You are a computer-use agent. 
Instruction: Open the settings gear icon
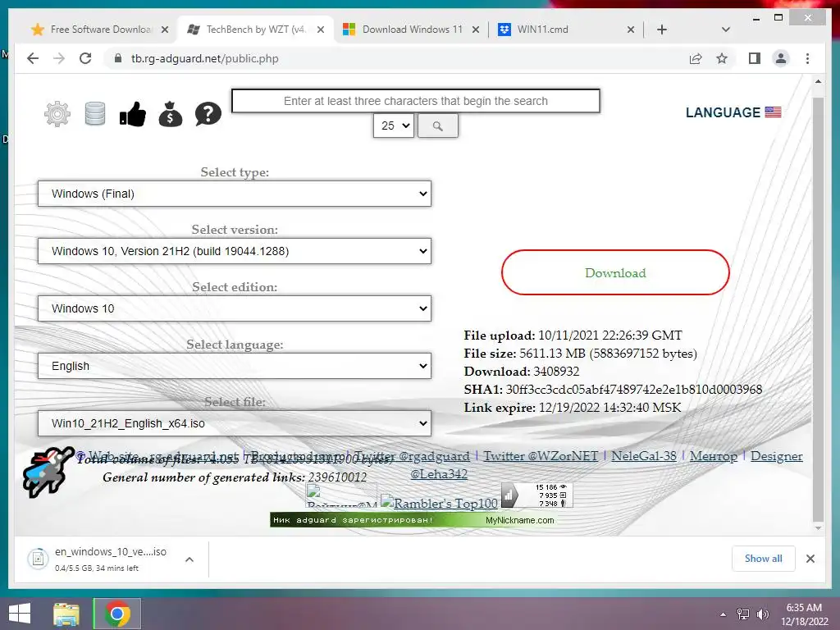pos(57,113)
